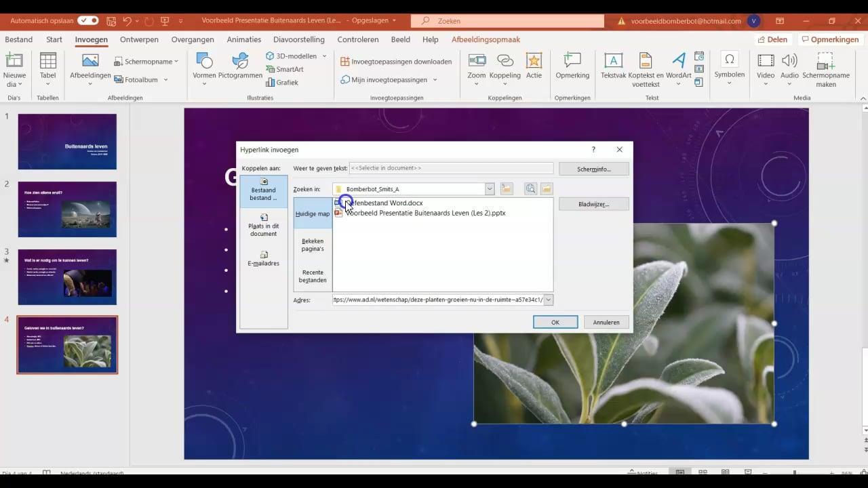The width and height of the screenshot is (868, 488).
Task: Collapse the ribbon with the chevron
Action: [863, 98]
